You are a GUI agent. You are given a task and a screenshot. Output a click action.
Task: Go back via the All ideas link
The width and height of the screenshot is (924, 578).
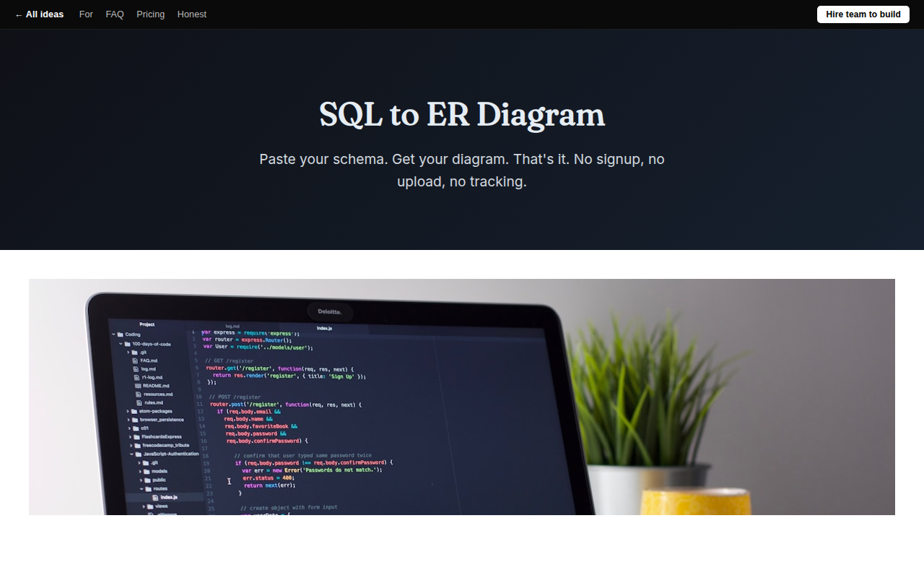[x=39, y=14]
